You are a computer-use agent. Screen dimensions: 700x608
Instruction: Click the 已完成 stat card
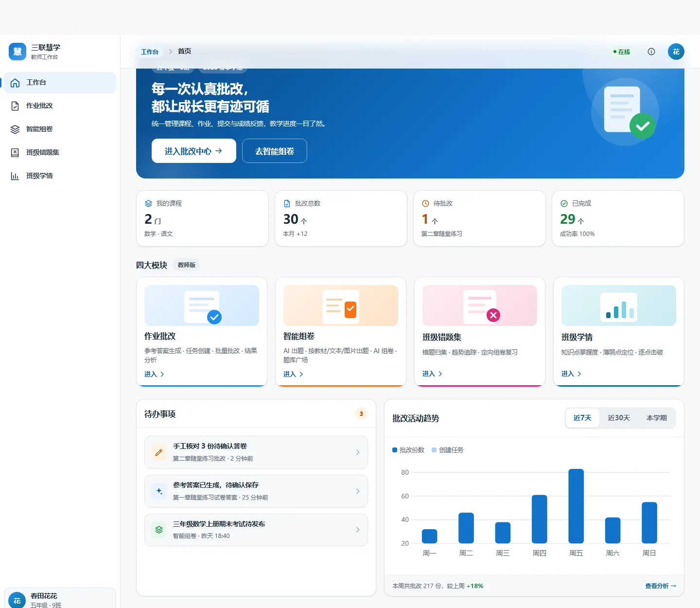(618, 218)
